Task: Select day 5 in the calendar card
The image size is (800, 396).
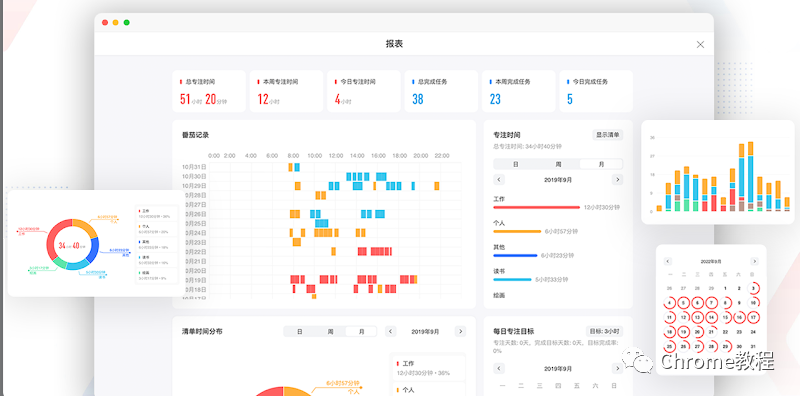Action: pyautogui.click(x=683, y=303)
